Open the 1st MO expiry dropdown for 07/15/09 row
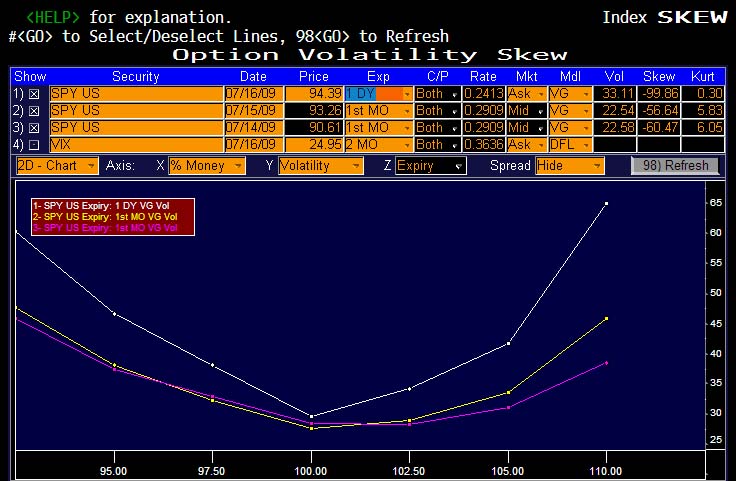 point(378,110)
